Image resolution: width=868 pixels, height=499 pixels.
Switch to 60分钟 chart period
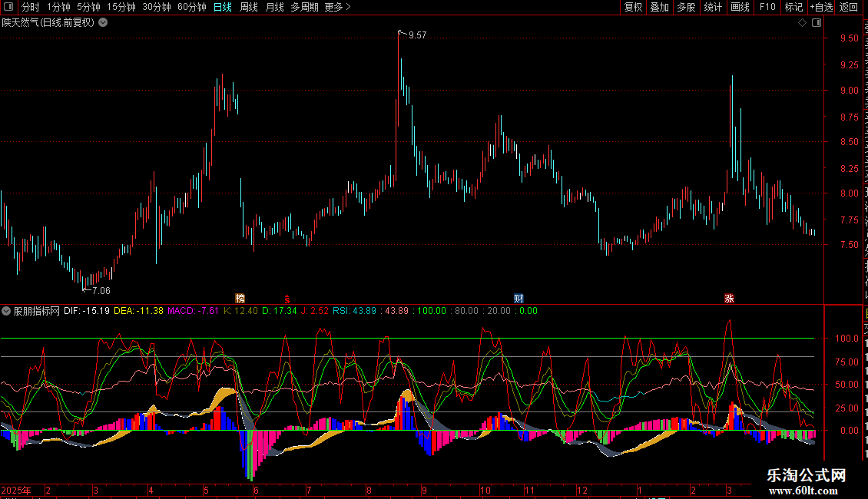pyautogui.click(x=191, y=7)
